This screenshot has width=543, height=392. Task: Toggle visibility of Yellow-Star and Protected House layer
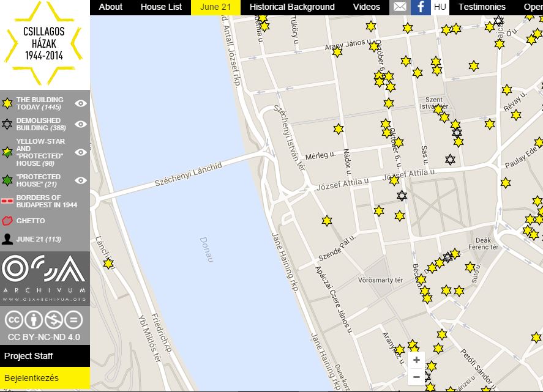pyautogui.click(x=81, y=152)
